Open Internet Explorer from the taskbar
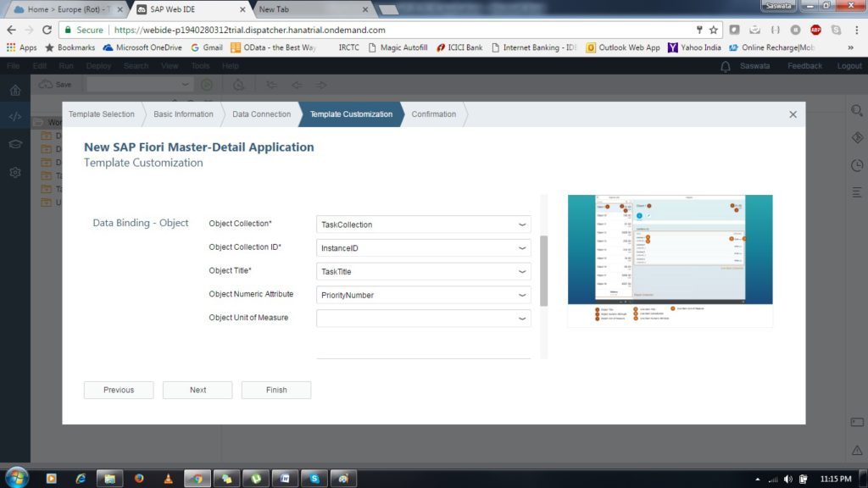The image size is (868, 488). point(81,478)
